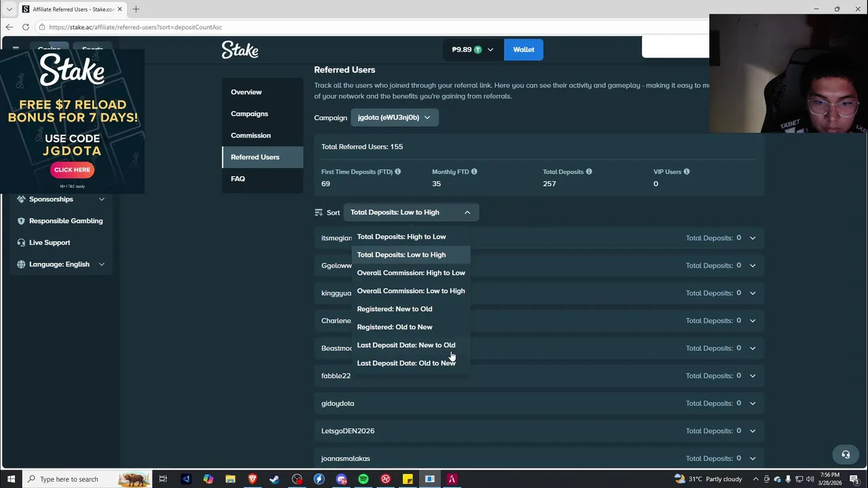Click the browser address bar URL
The height and width of the screenshot is (488, 868).
point(136,27)
